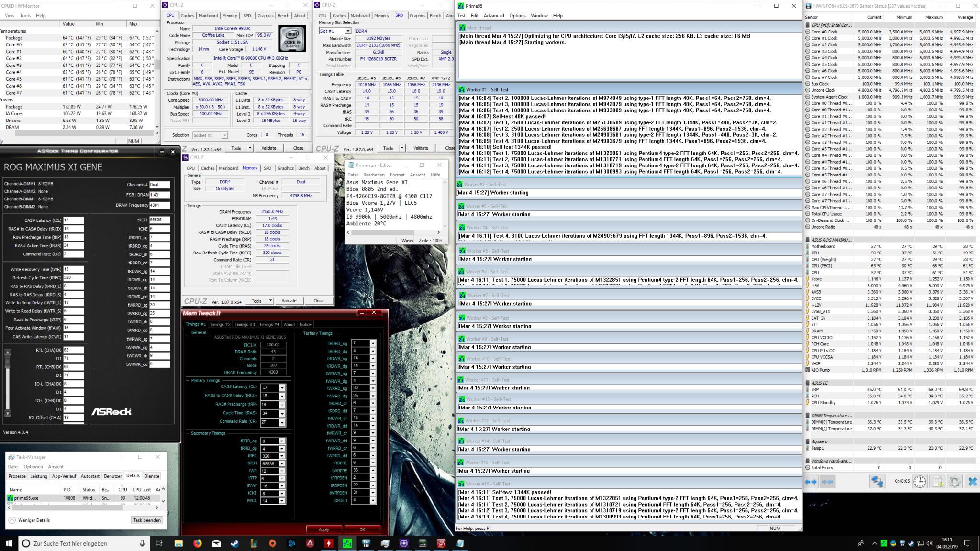Open Mail app from the taskbar
980x551 pixels.
tap(216, 543)
